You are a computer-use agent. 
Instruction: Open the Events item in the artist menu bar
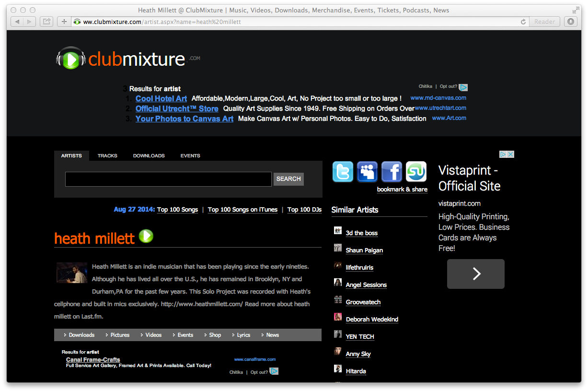(185, 335)
